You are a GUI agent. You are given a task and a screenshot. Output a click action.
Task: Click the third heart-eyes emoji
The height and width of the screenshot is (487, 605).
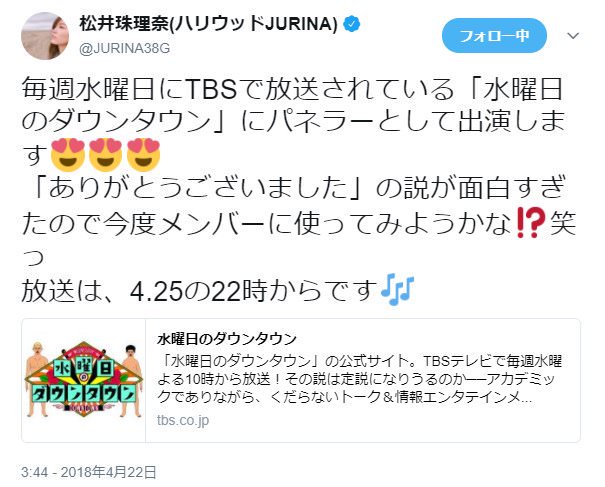click(x=144, y=155)
